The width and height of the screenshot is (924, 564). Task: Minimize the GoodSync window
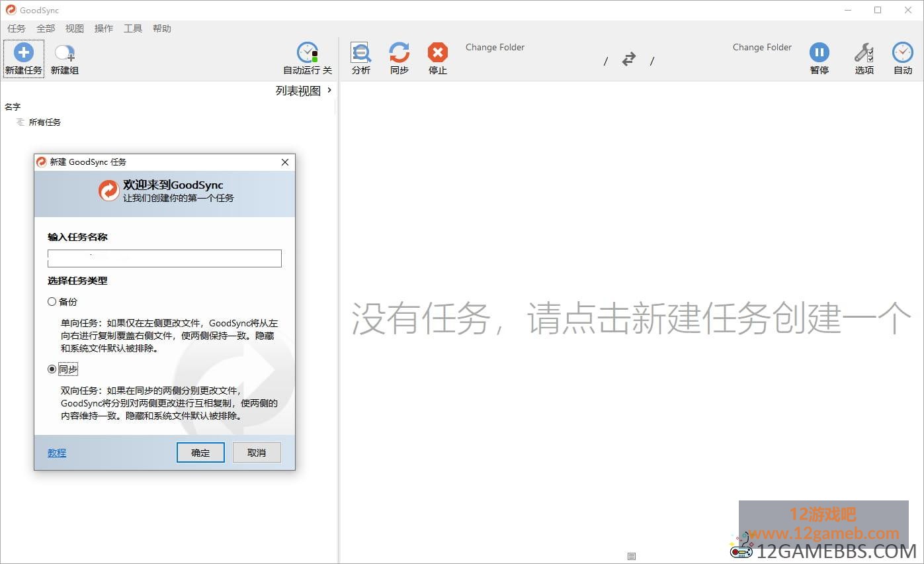coord(848,10)
